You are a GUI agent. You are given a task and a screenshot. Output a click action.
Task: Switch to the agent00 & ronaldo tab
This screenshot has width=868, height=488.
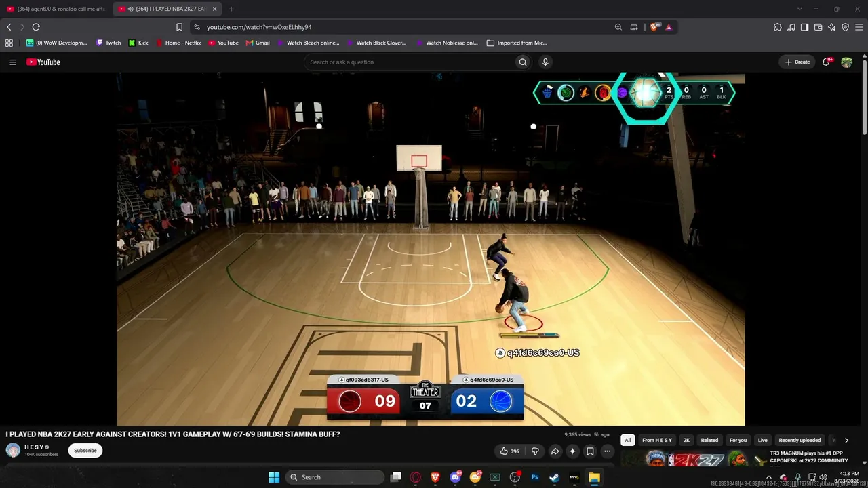tap(56, 9)
